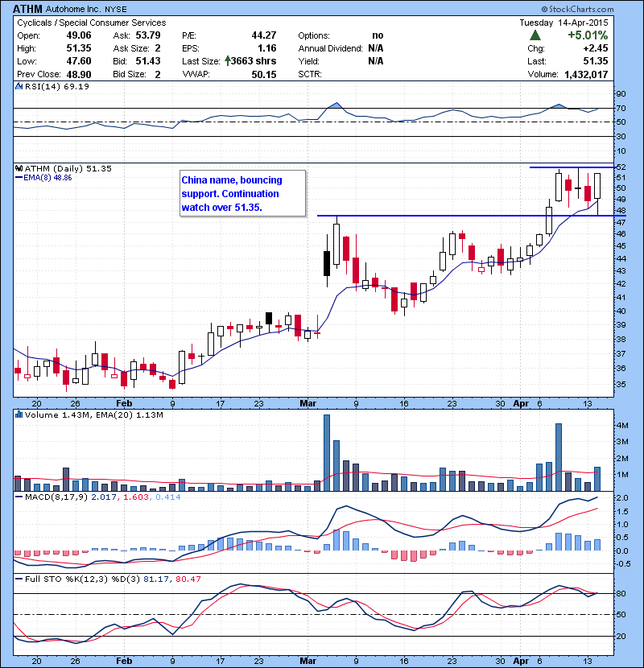Viewport: 644px width, 668px height.
Task: Click the High value in the quote table
Action: [79, 48]
